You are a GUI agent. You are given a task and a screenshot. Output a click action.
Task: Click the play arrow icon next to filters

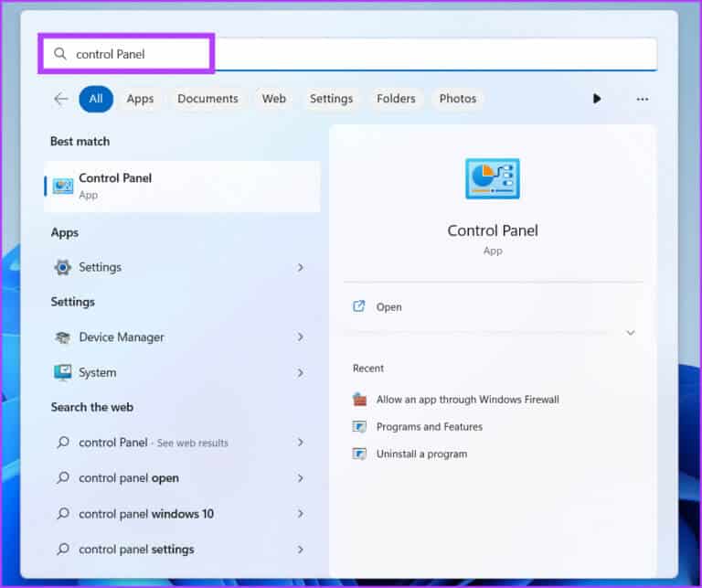pyautogui.click(x=597, y=99)
